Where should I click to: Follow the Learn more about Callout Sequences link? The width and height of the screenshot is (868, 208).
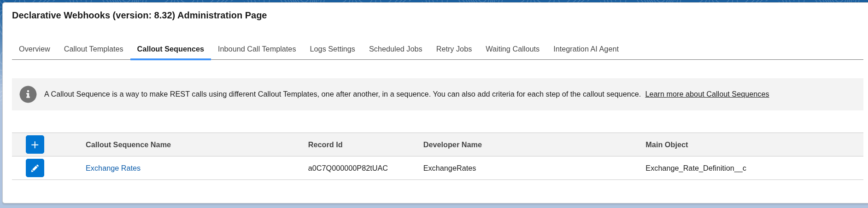(707, 94)
